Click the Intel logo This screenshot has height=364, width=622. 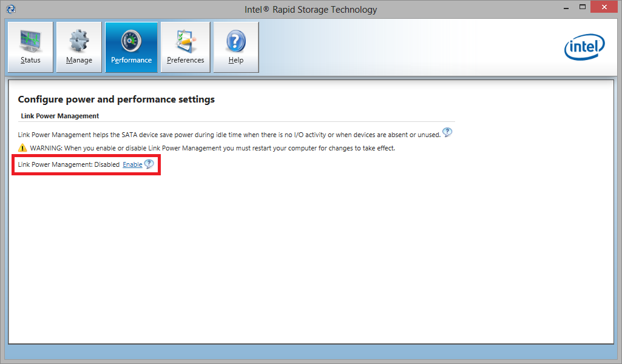click(584, 47)
